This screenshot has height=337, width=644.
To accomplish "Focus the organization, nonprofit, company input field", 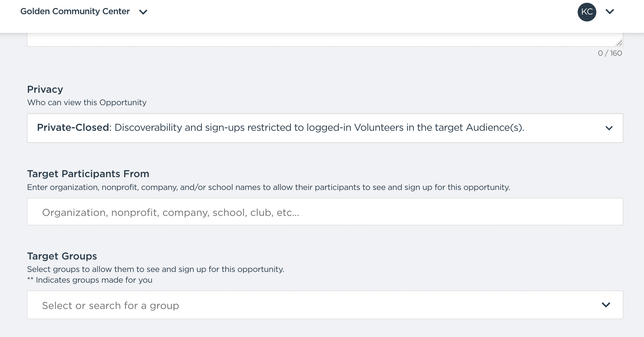I will [325, 212].
